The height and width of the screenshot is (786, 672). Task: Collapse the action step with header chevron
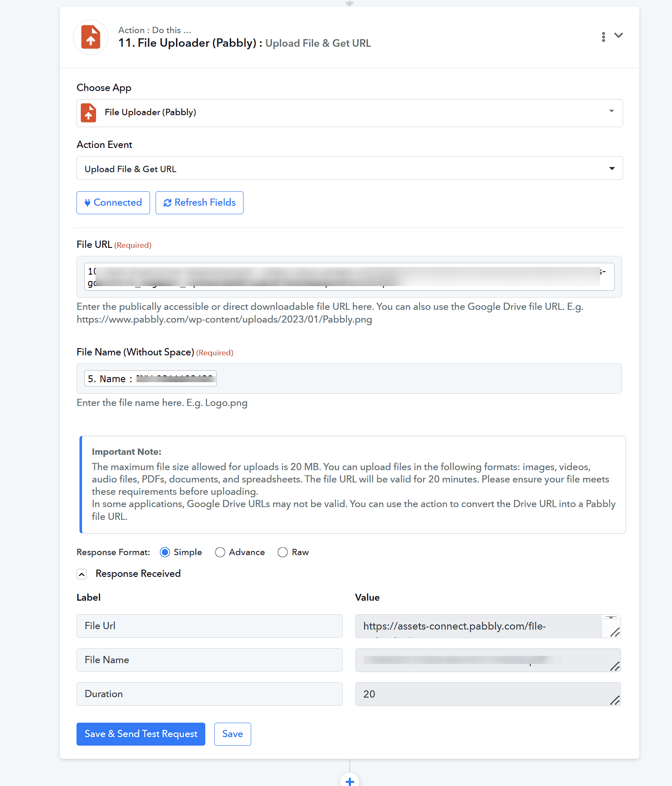click(x=618, y=36)
